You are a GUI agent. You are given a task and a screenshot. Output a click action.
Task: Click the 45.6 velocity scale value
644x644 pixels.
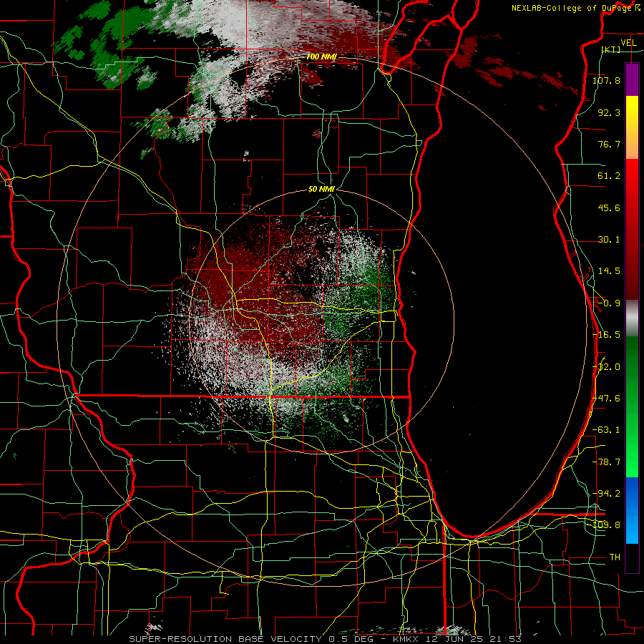tap(609, 208)
